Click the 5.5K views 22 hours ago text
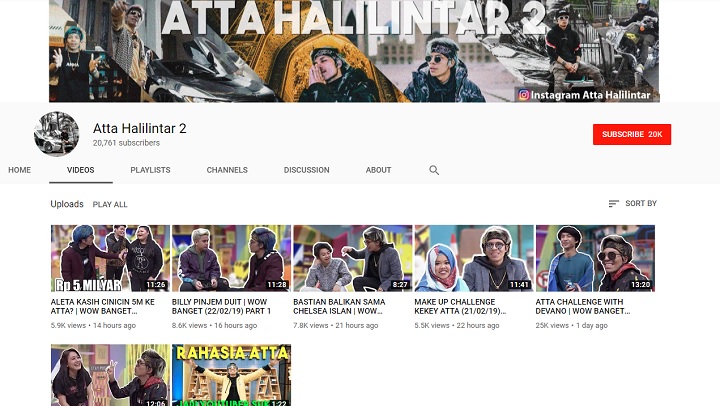 coord(457,325)
